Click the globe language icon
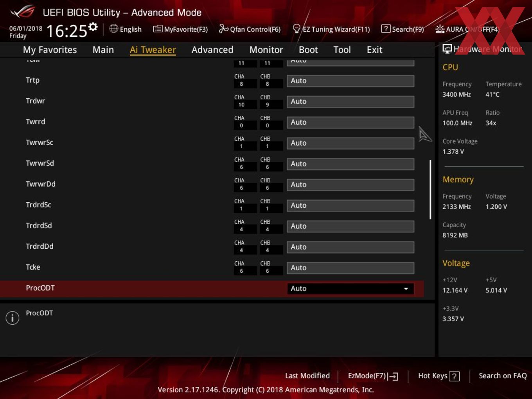 pyautogui.click(x=113, y=29)
